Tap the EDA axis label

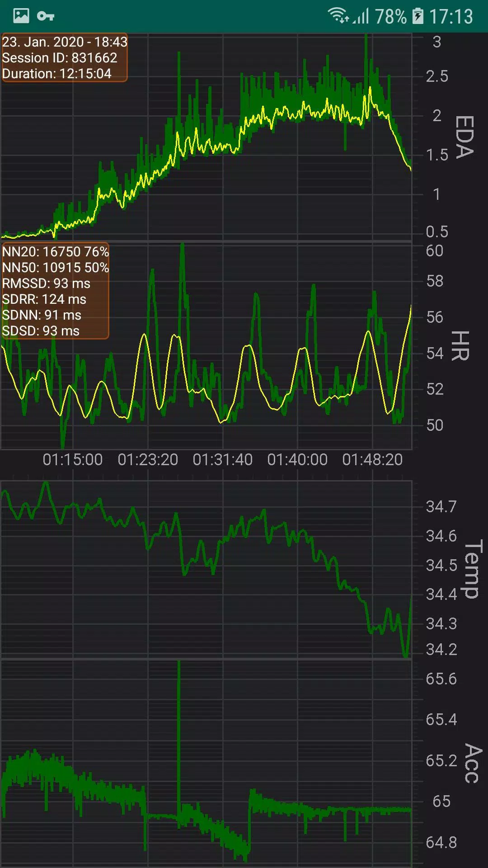click(x=465, y=137)
